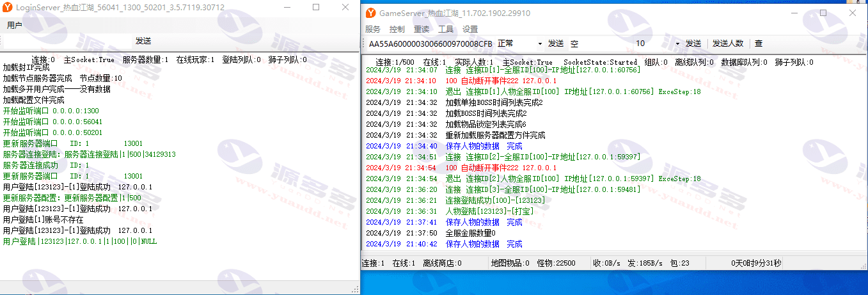
Task: Select the 服务器连接登陆 |1|500|34129313 line
Action: (x=89, y=154)
